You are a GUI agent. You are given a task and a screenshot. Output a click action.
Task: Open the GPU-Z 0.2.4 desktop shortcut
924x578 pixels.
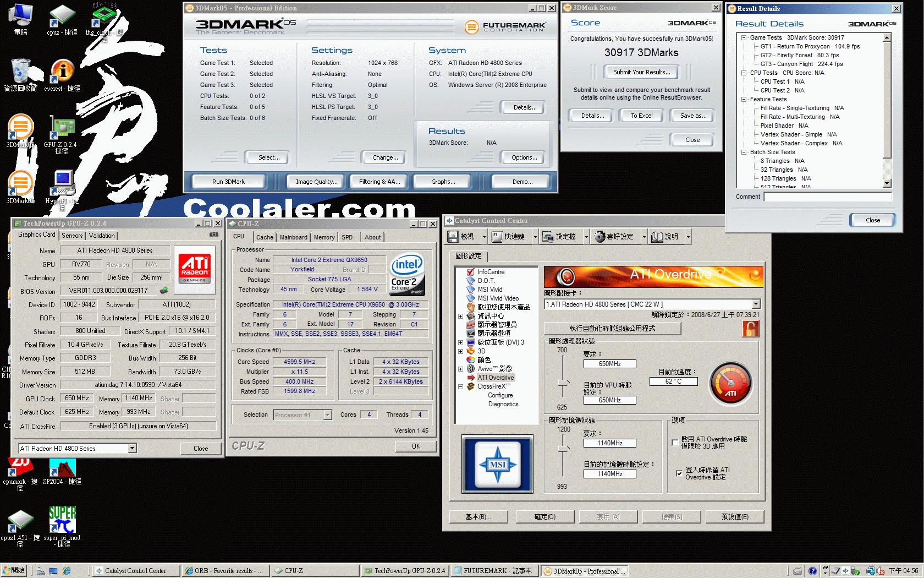pyautogui.click(x=62, y=135)
